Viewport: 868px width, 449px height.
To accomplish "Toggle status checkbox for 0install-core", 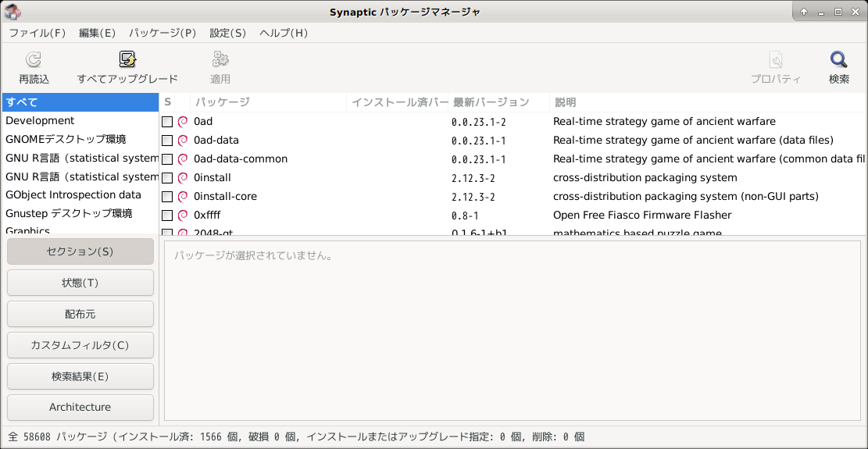I will coord(167,196).
